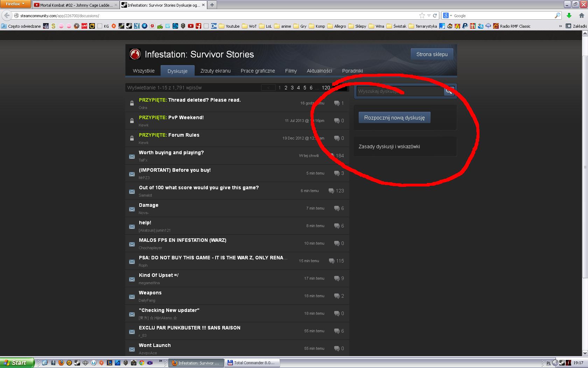588x368 pixels.
Task: Launch League of Legends from quick launch
Action: pos(110,363)
